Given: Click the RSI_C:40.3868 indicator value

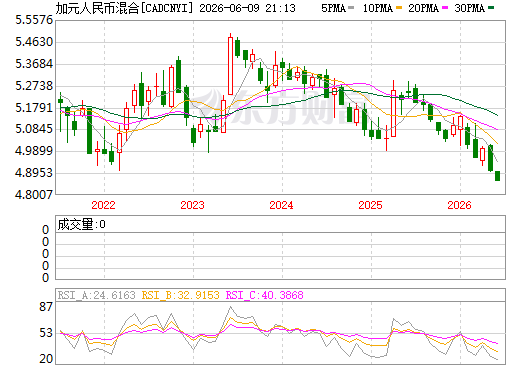Looking at the screenshot, I should 264,295.
